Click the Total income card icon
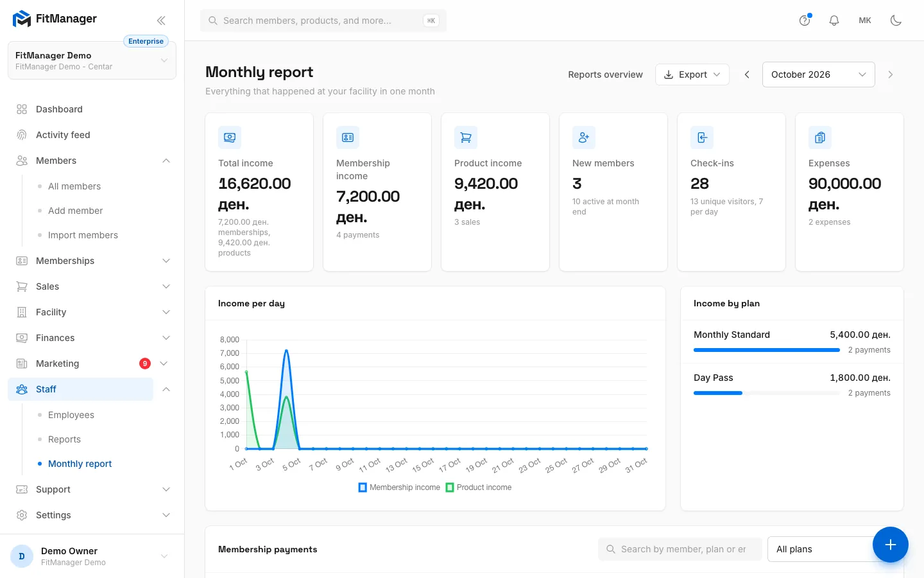The height and width of the screenshot is (578, 924). click(x=230, y=137)
